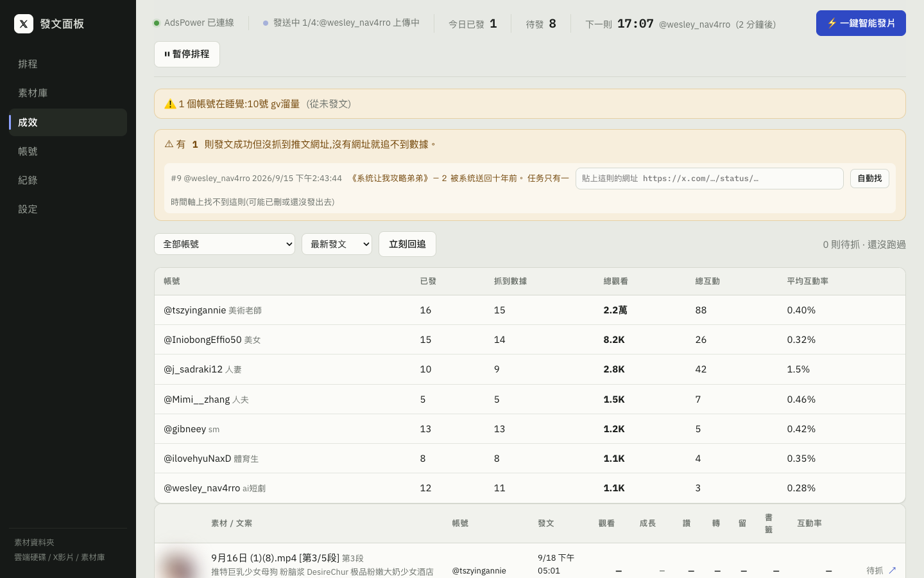Select the @tszyingannie account row
The width and height of the screenshot is (924, 578).
530,310
